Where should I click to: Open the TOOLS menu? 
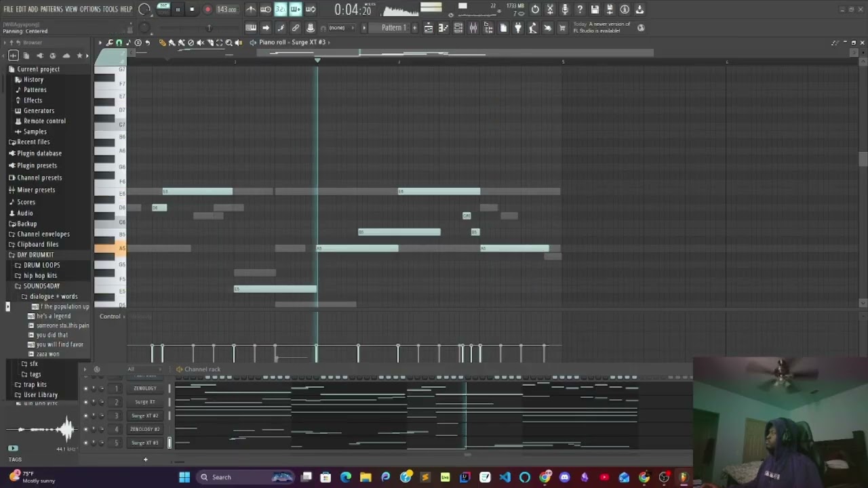(x=111, y=9)
